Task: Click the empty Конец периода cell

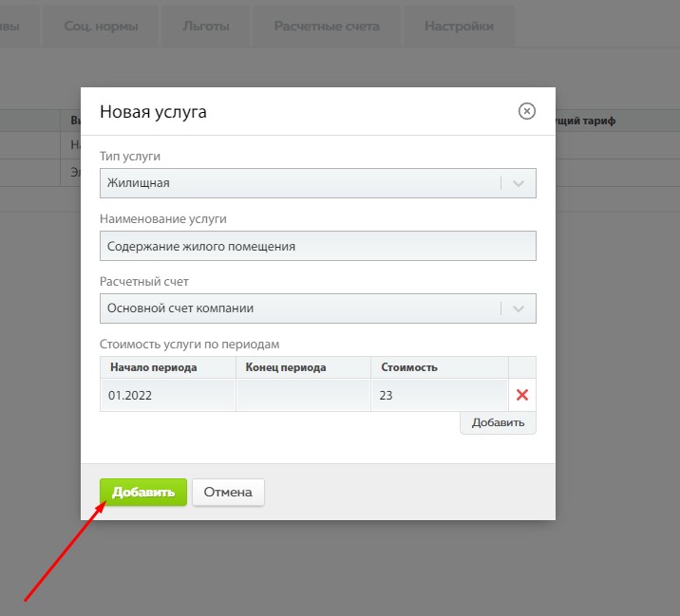Action: 303,395
